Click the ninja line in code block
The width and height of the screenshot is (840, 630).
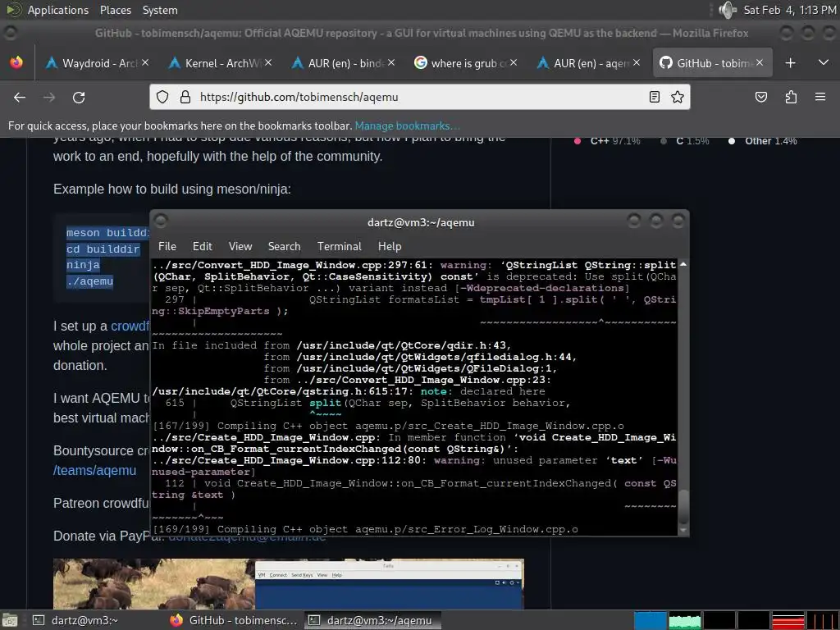[83, 265]
